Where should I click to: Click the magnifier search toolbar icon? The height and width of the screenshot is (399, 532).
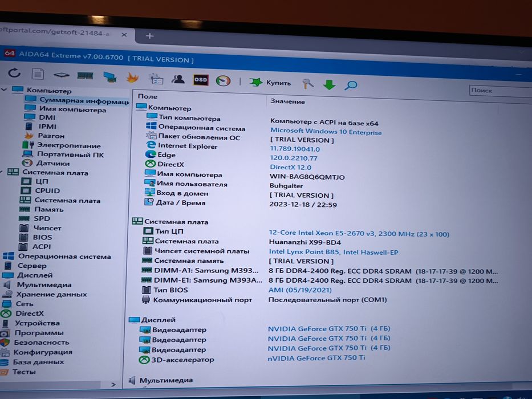point(351,85)
